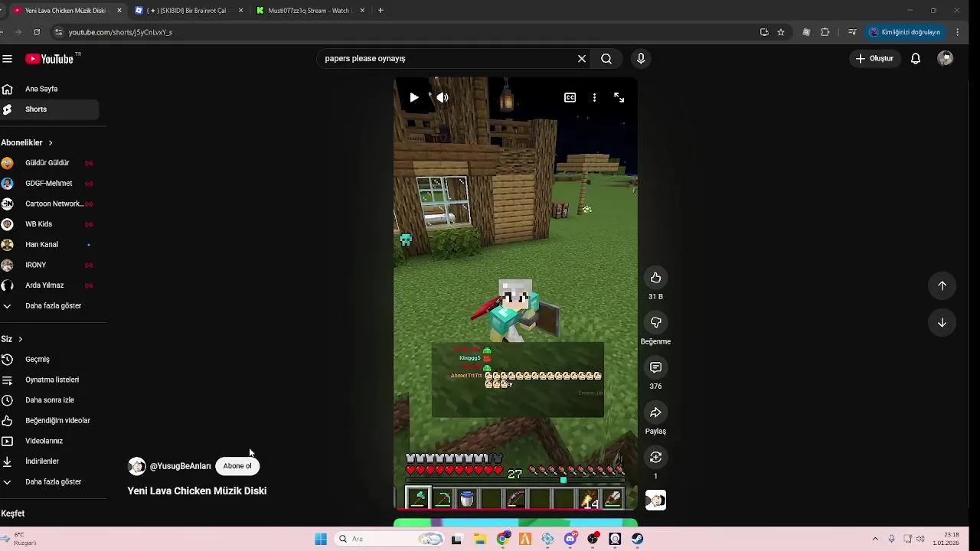This screenshot has height=551, width=980.
Task: Open the YouTube hamburger guide menu
Action: click(7, 59)
